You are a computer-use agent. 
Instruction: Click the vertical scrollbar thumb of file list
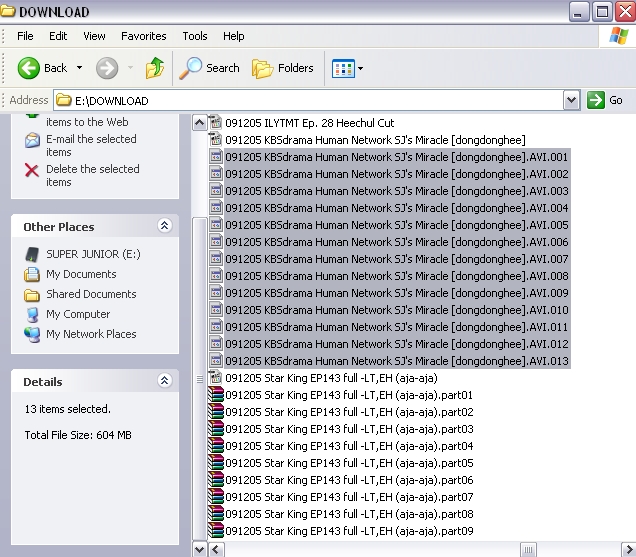(x=199, y=379)
